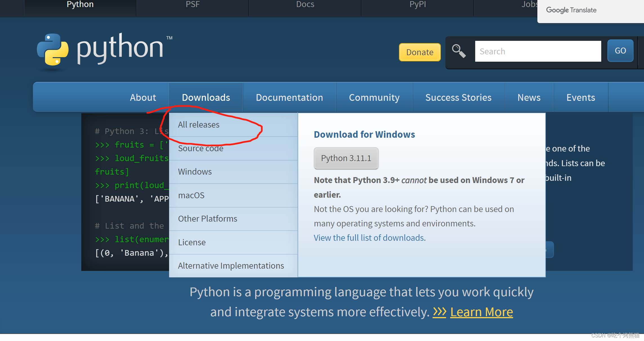Click the Donate button icon
This screenshot has height=341, width=644.
[x=419, y=52]
